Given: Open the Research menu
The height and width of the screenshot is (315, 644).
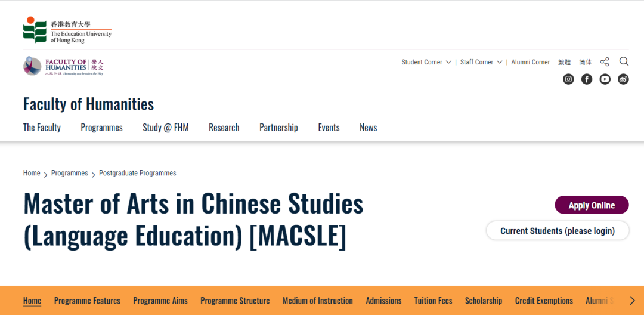Looking at the screenshot, I should point(224,128).
